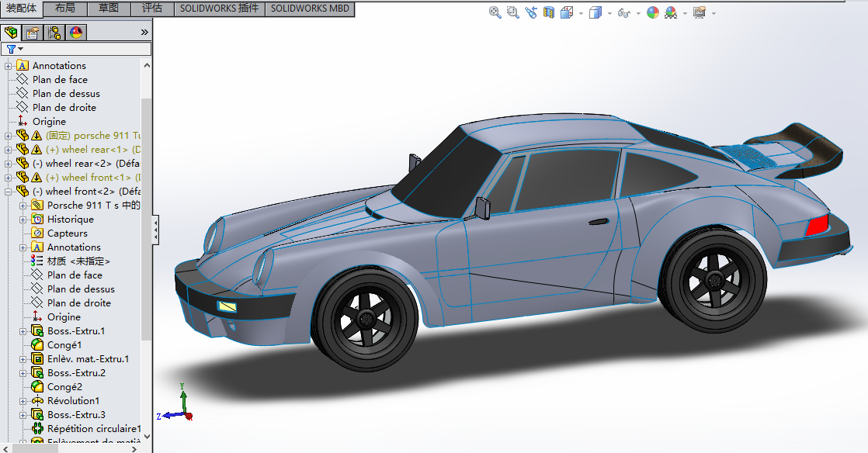Select the Boss.-Extru.2 feature
Screen dimensions: 868x453
pos(76,373)
